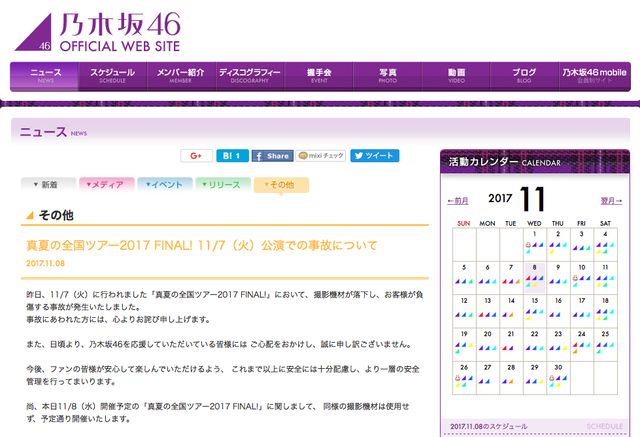Screen dimensions: 640x437
Task: Select November 2 in the calendar
Action: 558,244
